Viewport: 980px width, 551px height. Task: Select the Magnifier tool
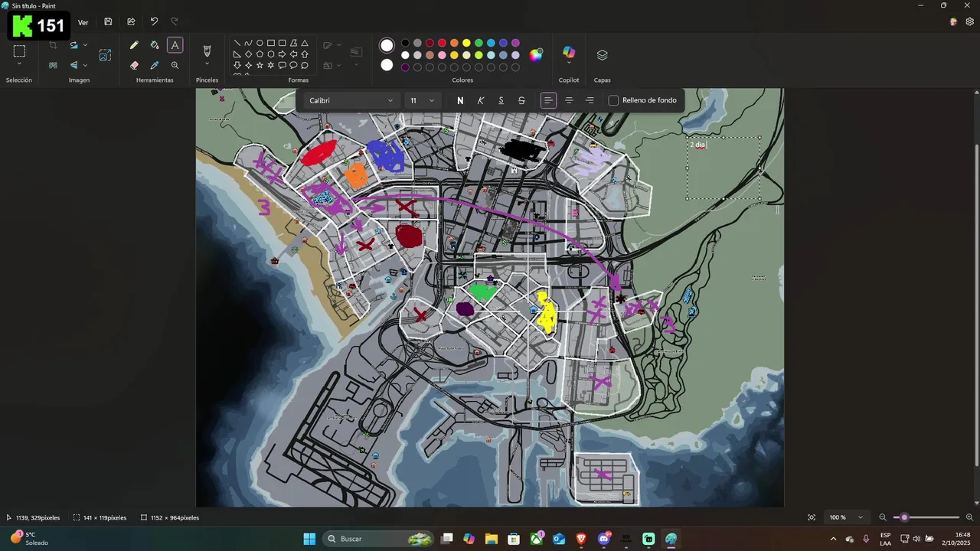tap(175, 66)
